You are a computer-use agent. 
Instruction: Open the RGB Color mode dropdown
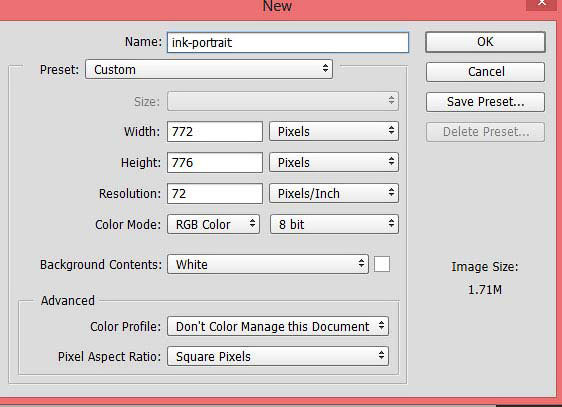(213, 224)
